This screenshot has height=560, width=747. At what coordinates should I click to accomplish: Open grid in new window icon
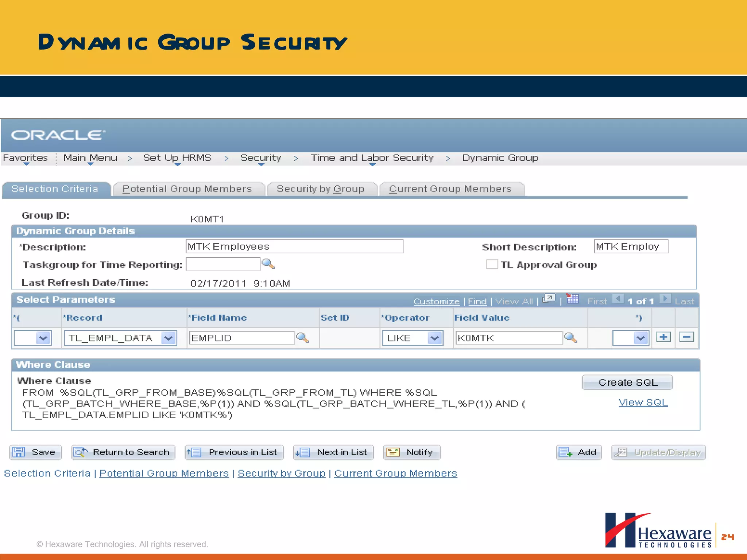pos(549,299)
